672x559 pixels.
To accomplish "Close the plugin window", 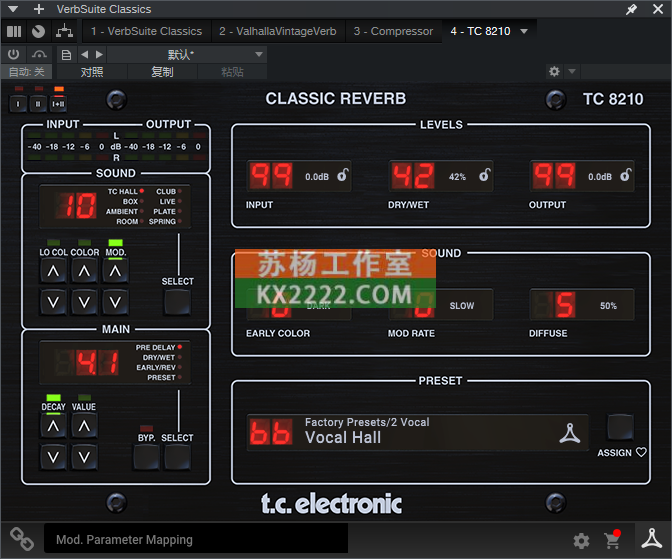I will click(658, 9).
